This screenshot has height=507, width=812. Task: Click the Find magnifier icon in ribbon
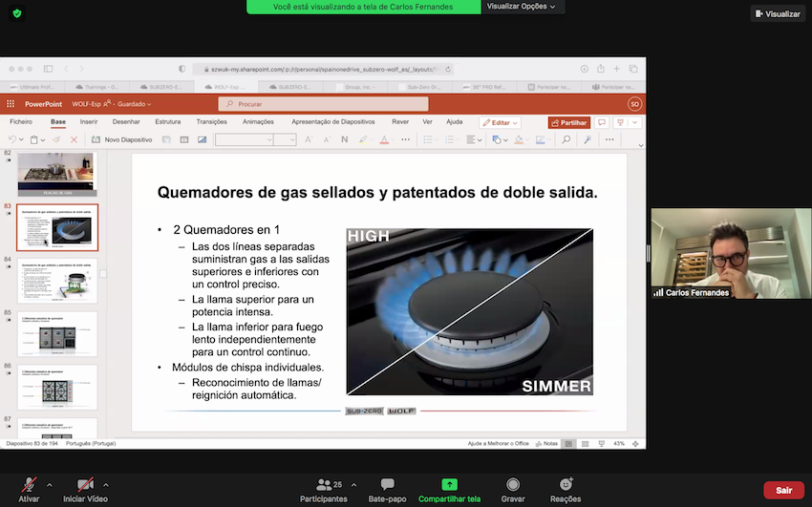click(566, 139)
